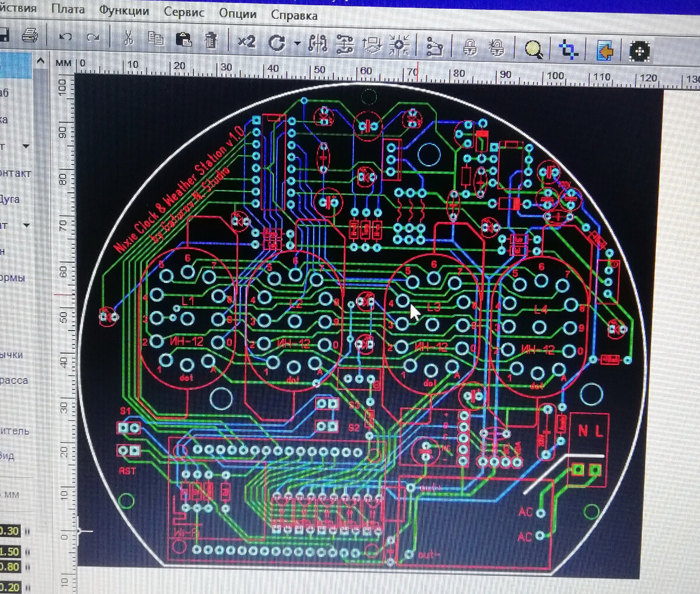Expand dropdown arrow below Дуга tool
700x594 pixels.
pyautogui.click(x=26, y=225)
